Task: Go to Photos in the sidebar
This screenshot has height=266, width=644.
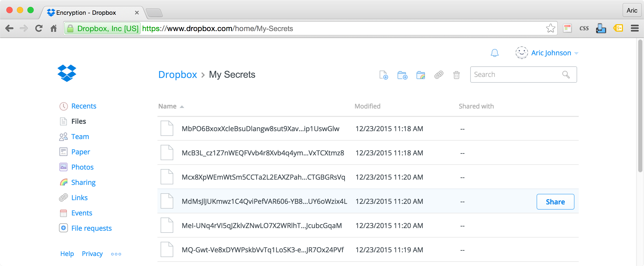Action: click(82, 167)
